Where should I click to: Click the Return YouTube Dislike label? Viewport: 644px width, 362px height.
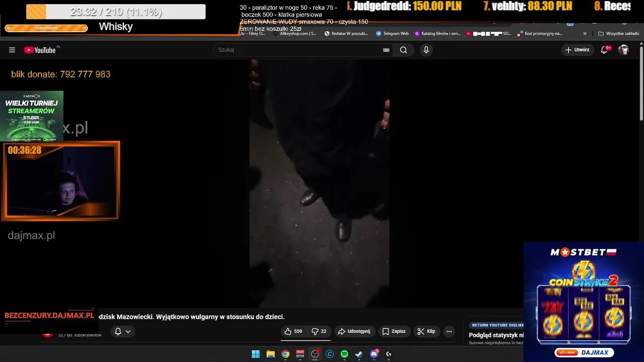(x=497, y=325)
